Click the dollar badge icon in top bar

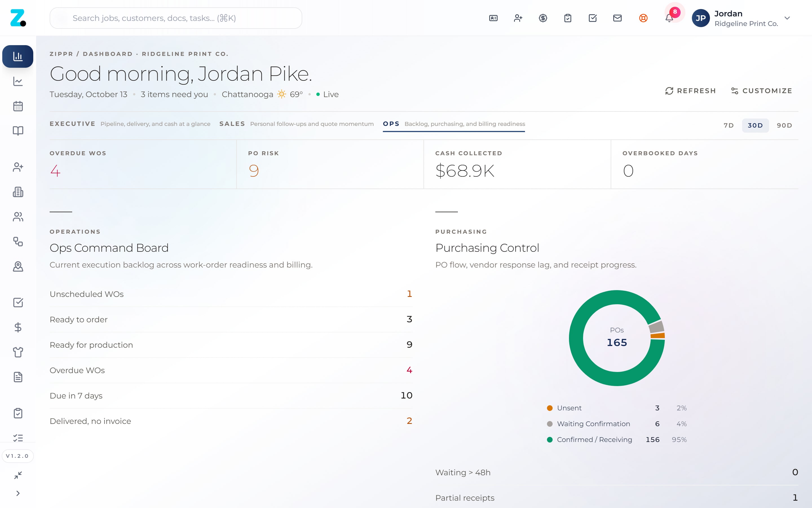coord(543,18)
